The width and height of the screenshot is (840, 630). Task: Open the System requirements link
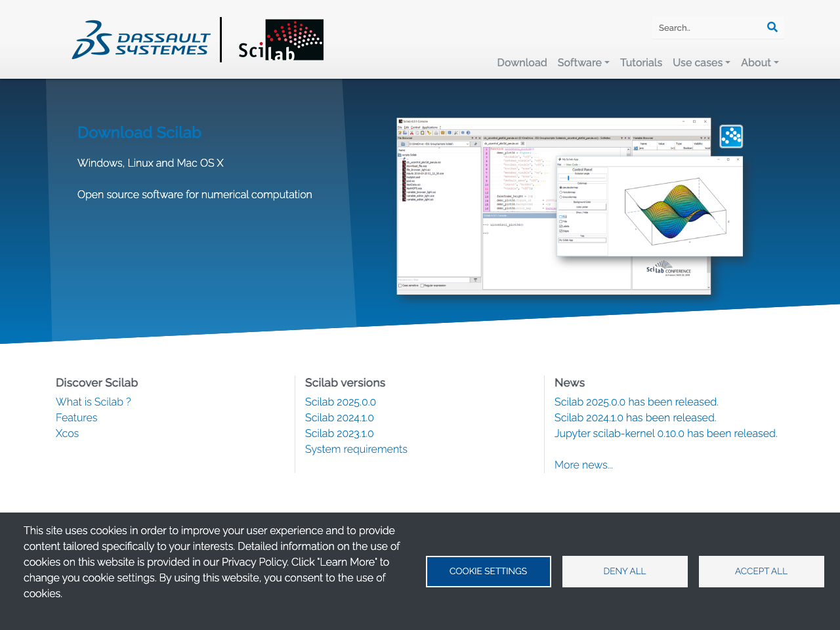pos(356,449)
